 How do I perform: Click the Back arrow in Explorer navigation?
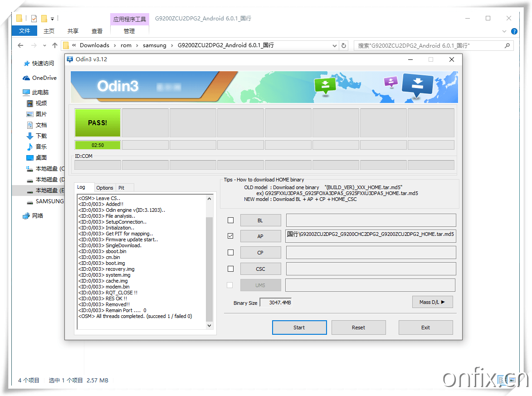click(20, 45)
